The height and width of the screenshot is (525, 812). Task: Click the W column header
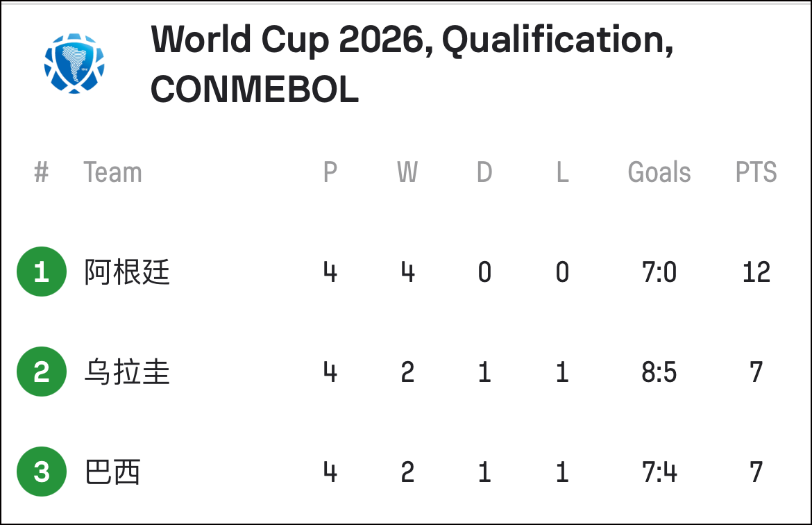[x=407, y=172]
